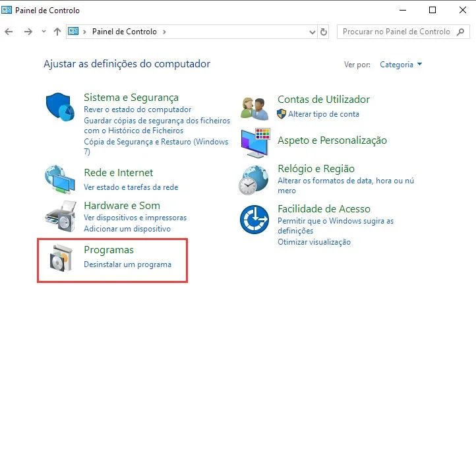Open the Hardware e Som printer icon
The height and width of the screenshot is (459, 476).
tap(61, 216)
